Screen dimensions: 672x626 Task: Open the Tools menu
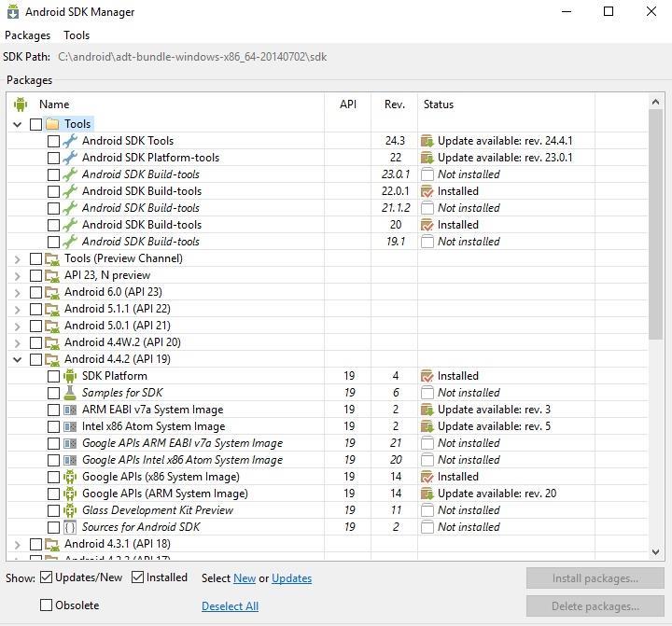pyautogui.click(x=77, y=35)
